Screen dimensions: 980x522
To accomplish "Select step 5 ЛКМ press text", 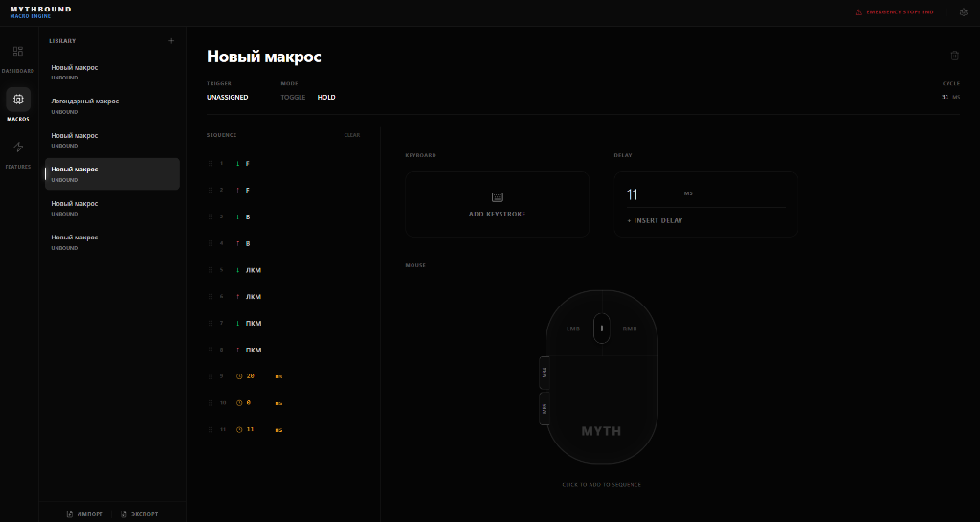I will [x=253, y=270].
